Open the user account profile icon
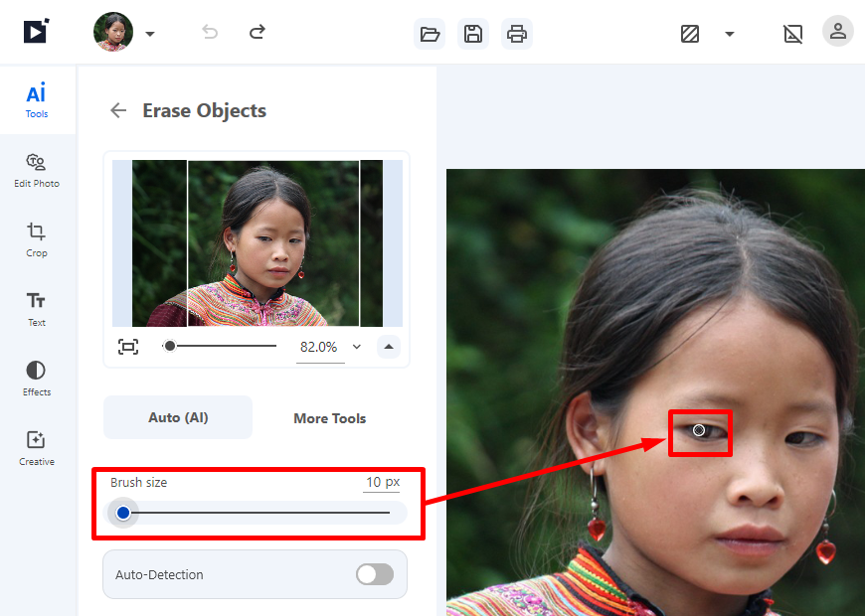Image resolution: width=865 pixels, height=616 pixels. click(x=837, y=31)
